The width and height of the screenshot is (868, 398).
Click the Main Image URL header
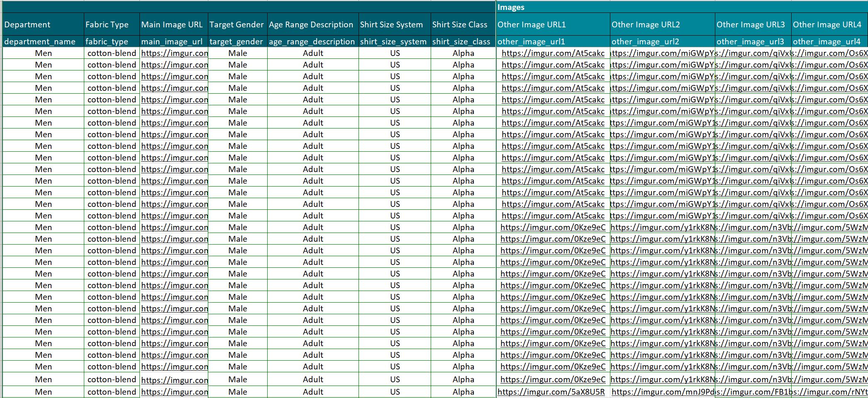point(174,24)
